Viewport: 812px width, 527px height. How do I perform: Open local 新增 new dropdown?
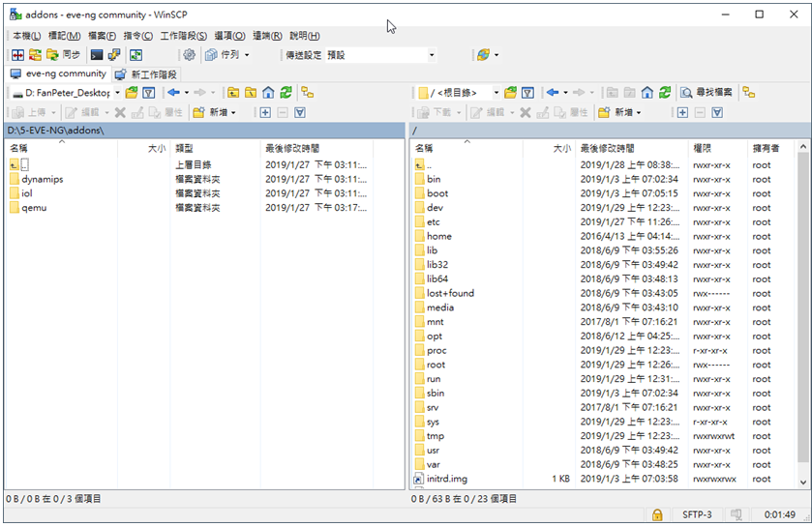pyautogui.click(x=215, y=112)
